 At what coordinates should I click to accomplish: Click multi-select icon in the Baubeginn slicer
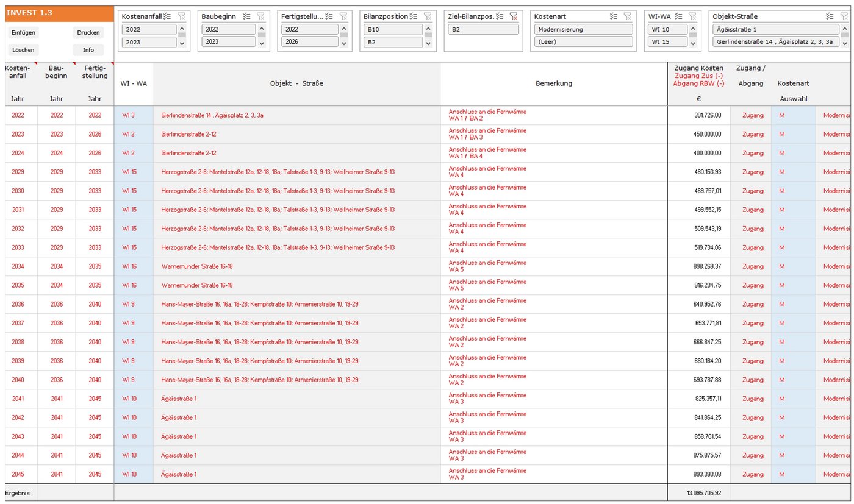pos(246,16)
